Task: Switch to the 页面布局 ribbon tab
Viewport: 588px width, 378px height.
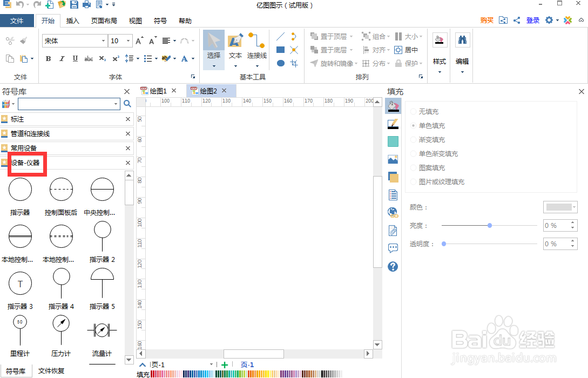Action: click(104, 21)
